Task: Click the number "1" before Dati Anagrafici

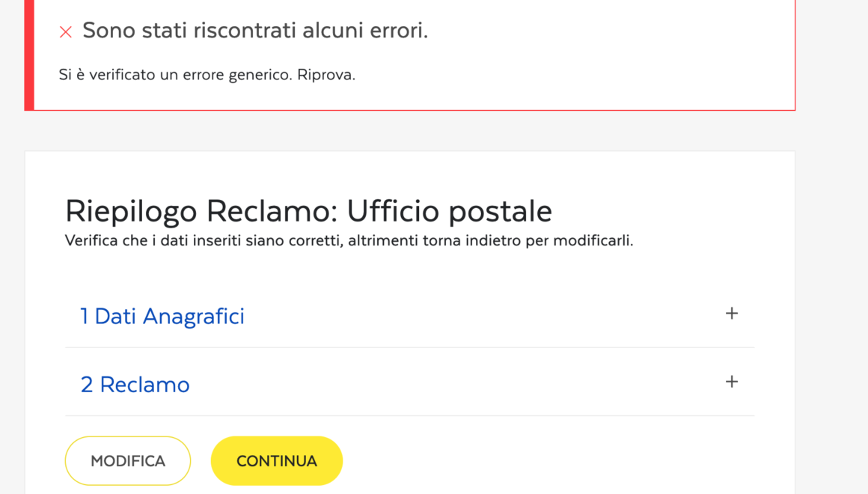Action: [85, 317]
